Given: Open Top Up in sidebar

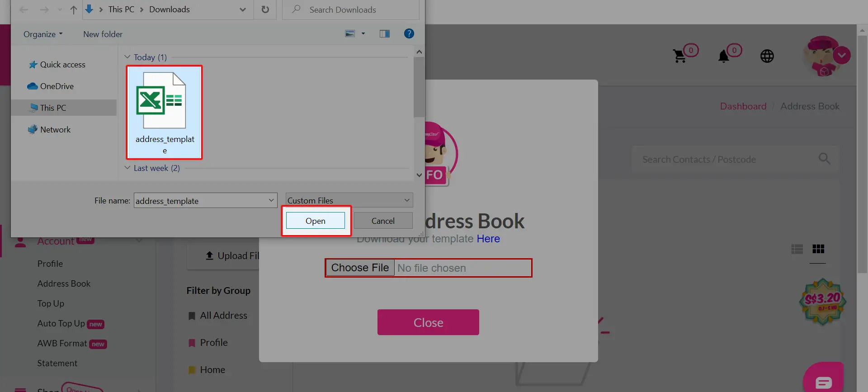Looking at the screenshot, I should tap(51, 303).
